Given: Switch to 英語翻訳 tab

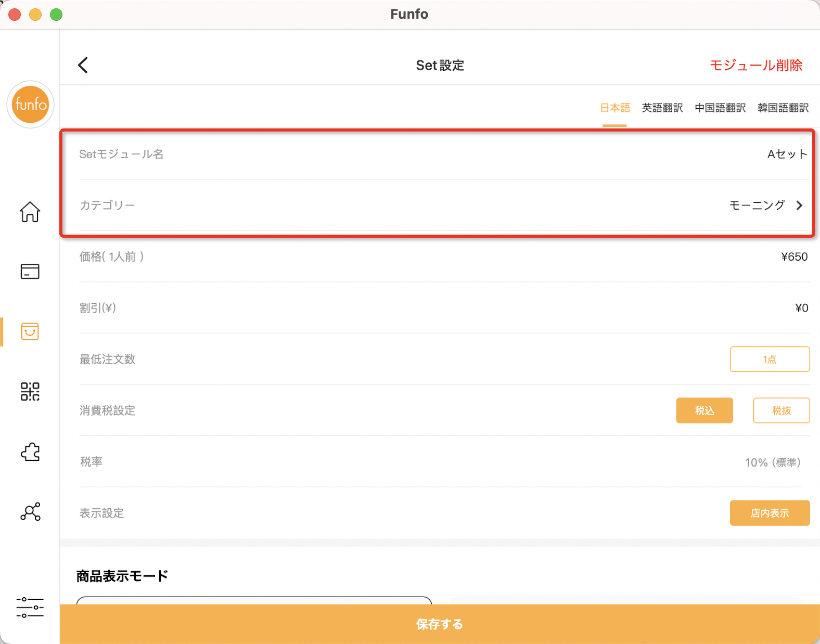Looking at the screenshot, I should click(x=662, y=108).
